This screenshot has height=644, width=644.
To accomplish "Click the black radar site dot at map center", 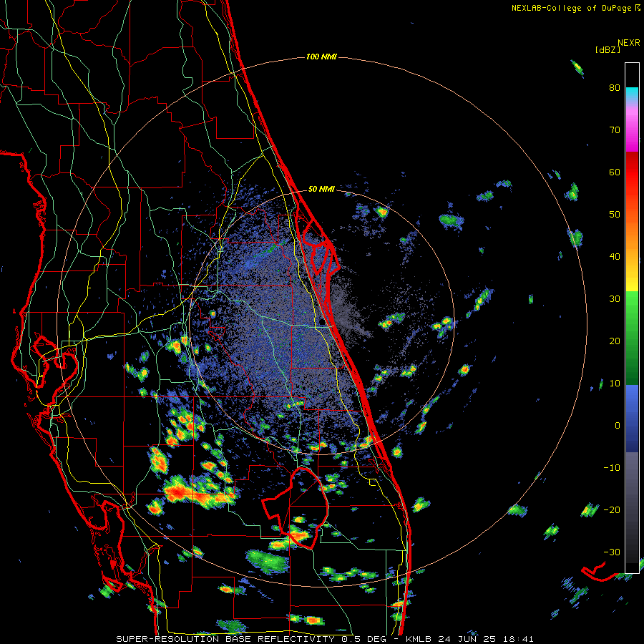I will [321, 322].
